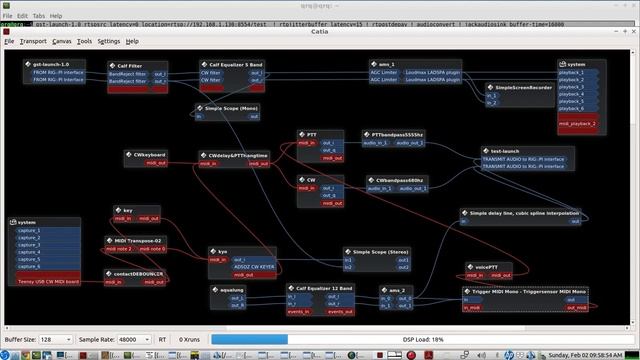Click the ams_1 node icon
The height and width of the screenshot is (360, 640).
(x=373, y=64)
